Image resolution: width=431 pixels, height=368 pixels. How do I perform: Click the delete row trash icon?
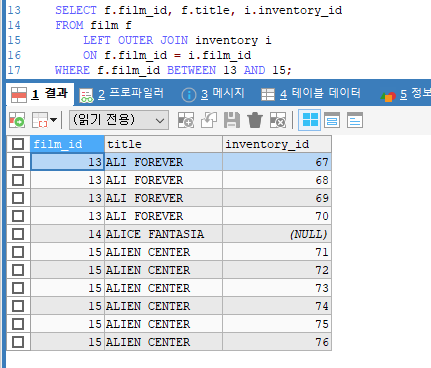point(255,120)
